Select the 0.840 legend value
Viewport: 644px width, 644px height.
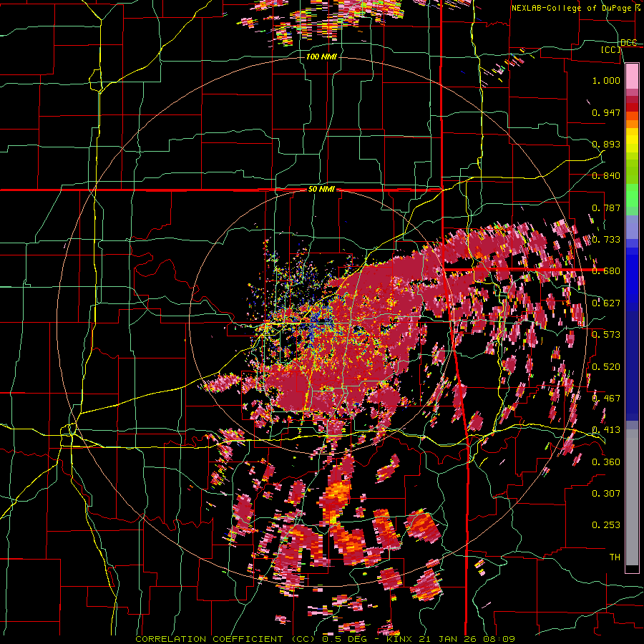coord(606,176)
